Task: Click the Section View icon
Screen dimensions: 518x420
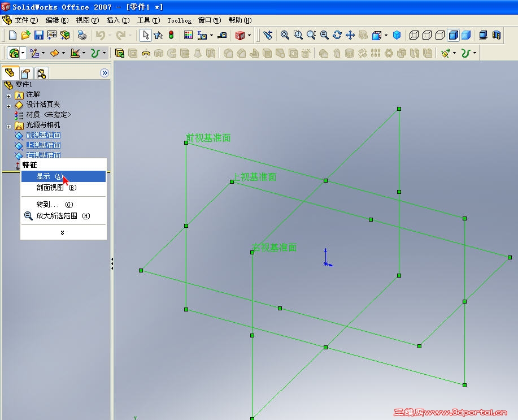Action: click(x=497, y=35)
